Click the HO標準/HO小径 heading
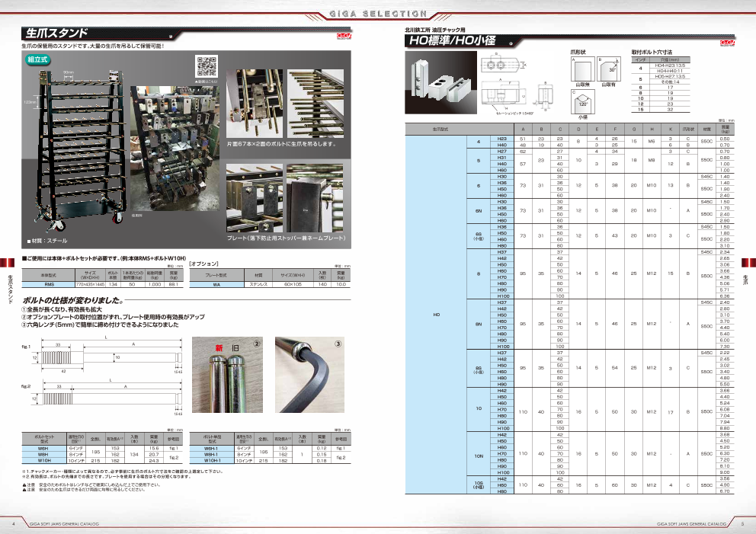This screenshot has height=534, width=756. point(452,40)
